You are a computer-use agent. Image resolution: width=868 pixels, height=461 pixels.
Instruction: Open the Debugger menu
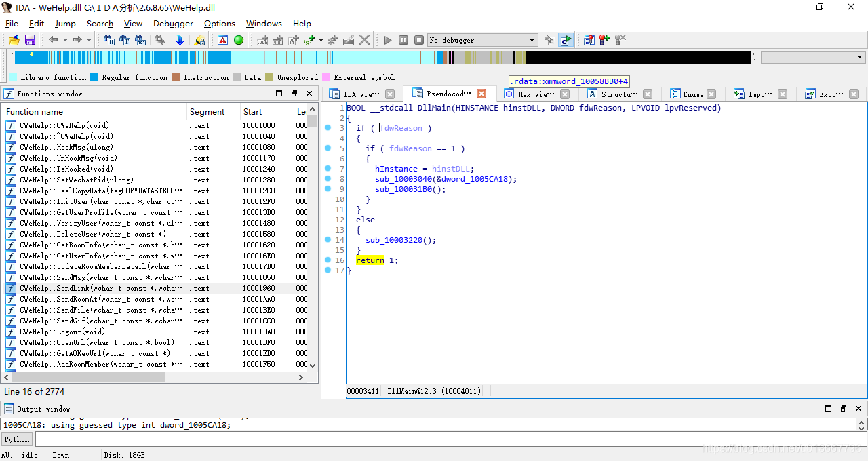point(173,23)
